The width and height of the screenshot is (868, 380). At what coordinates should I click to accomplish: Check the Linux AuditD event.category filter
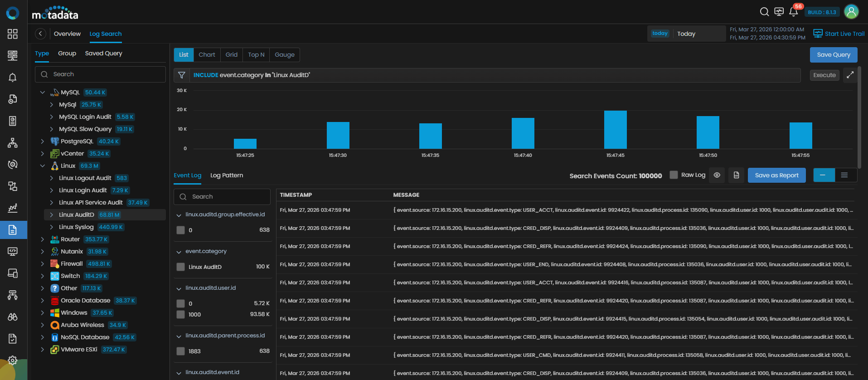(181, 267)
